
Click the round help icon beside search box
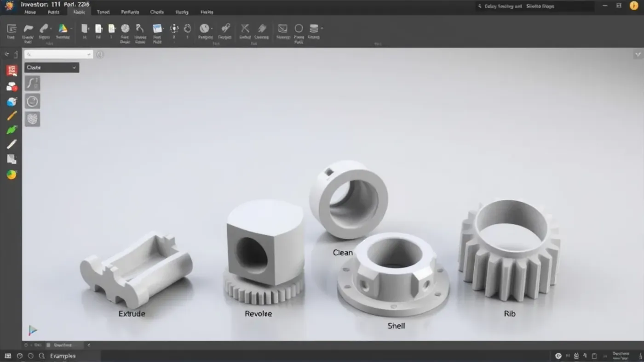click(x=100, y=55)
